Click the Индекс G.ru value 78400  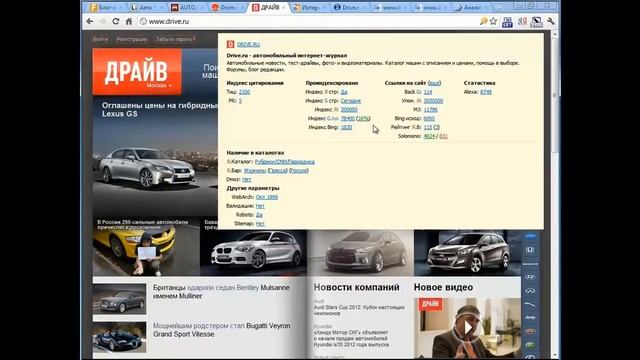[347, 118]
